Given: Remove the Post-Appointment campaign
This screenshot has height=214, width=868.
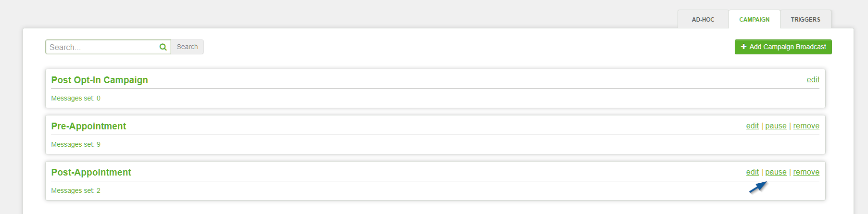Looking at the screenshot, I should tap(806, 172).
